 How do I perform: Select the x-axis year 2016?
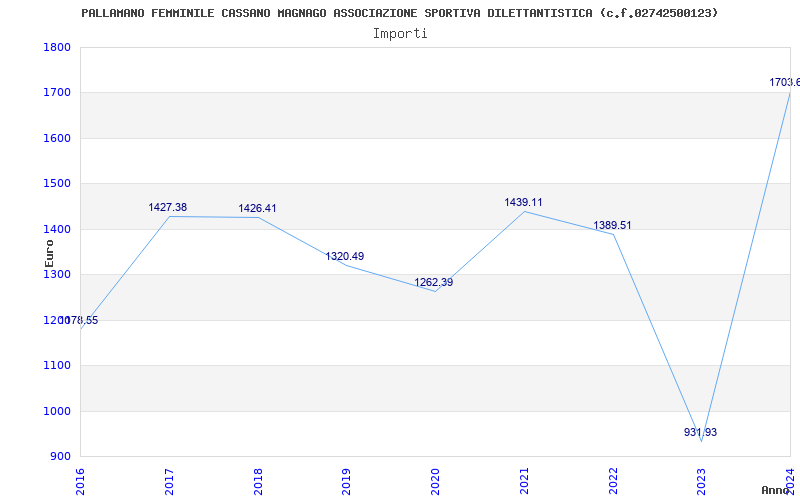pyautogui.click(x=80, y=481)
